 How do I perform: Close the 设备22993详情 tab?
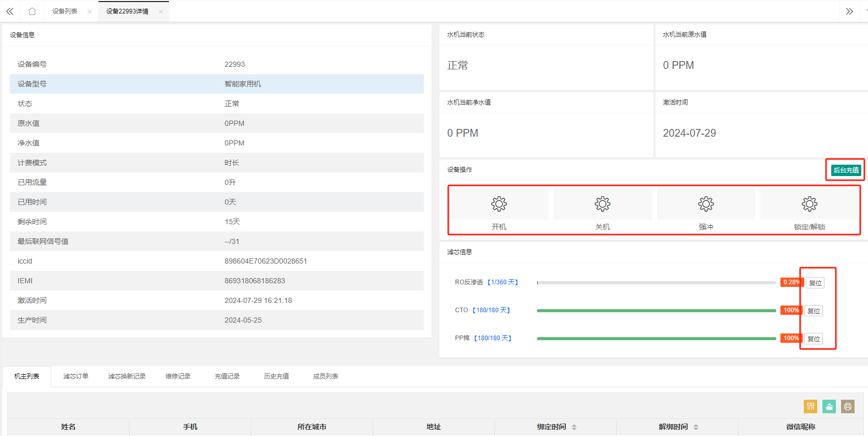[x=161, y=11]
